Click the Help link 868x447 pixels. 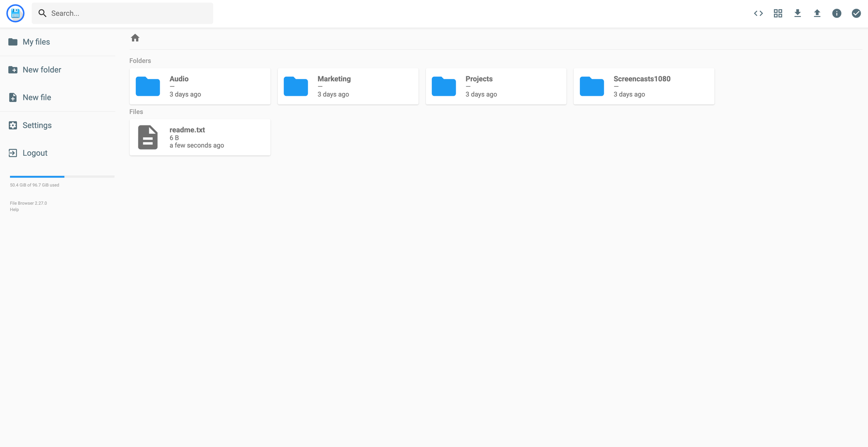point(14,209)
